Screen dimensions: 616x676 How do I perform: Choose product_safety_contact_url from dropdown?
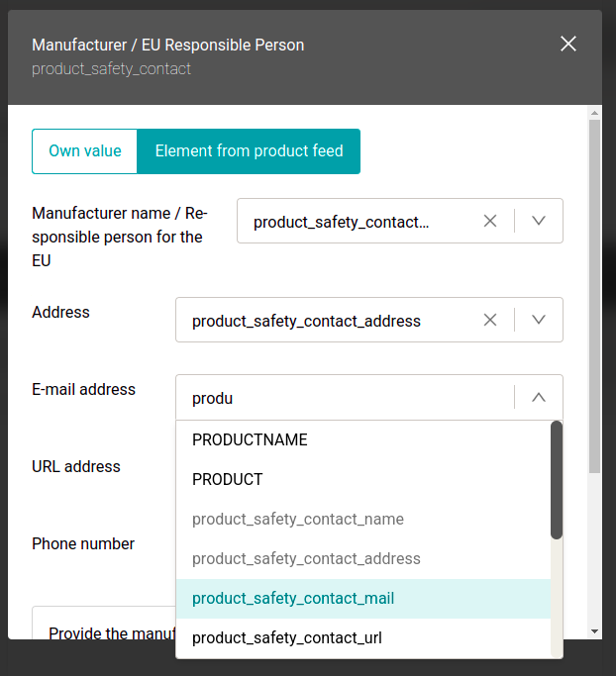[x=287, y=638]
